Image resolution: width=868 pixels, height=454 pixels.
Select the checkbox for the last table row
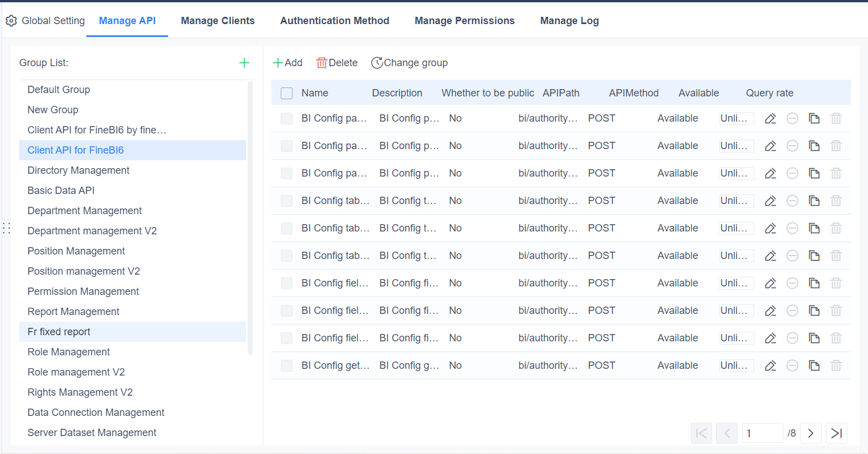click(286, 365)
